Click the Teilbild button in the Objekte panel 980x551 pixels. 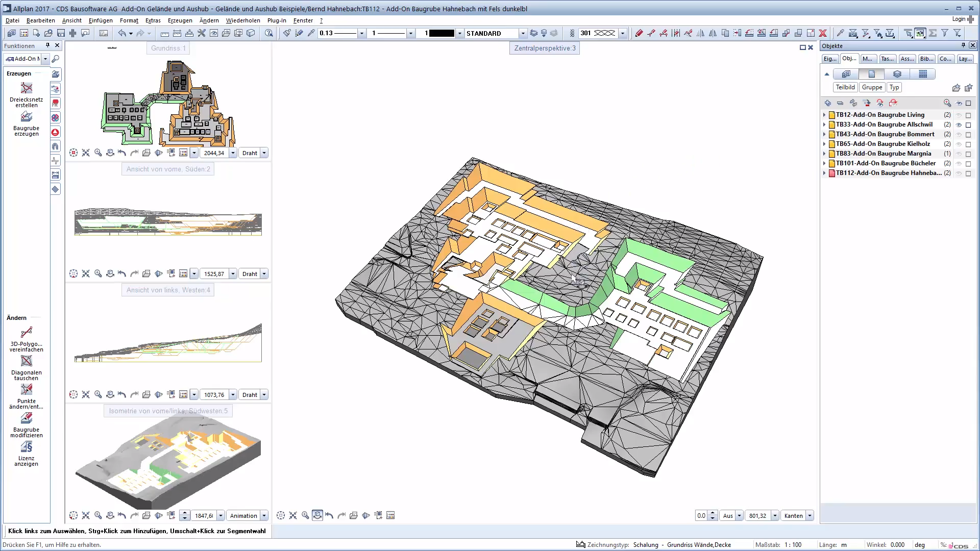(845, 87)
